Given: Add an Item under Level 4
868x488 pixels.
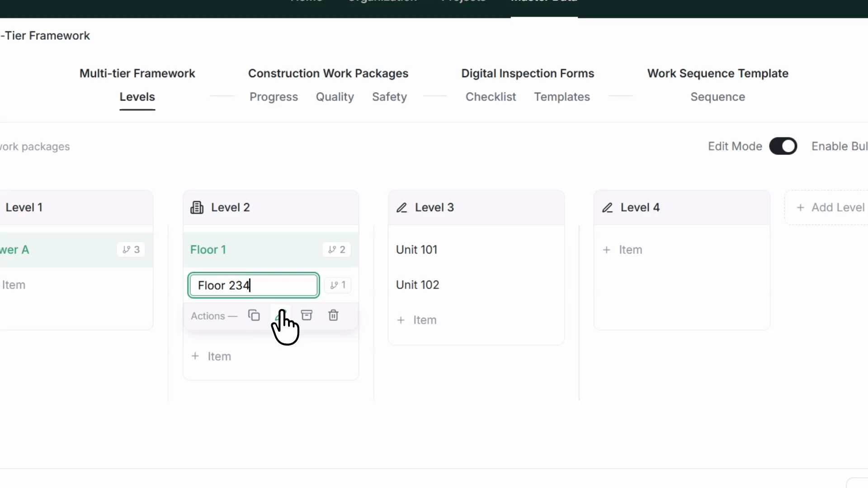Looking at the screenshot, I should click(x=623, y=249).
